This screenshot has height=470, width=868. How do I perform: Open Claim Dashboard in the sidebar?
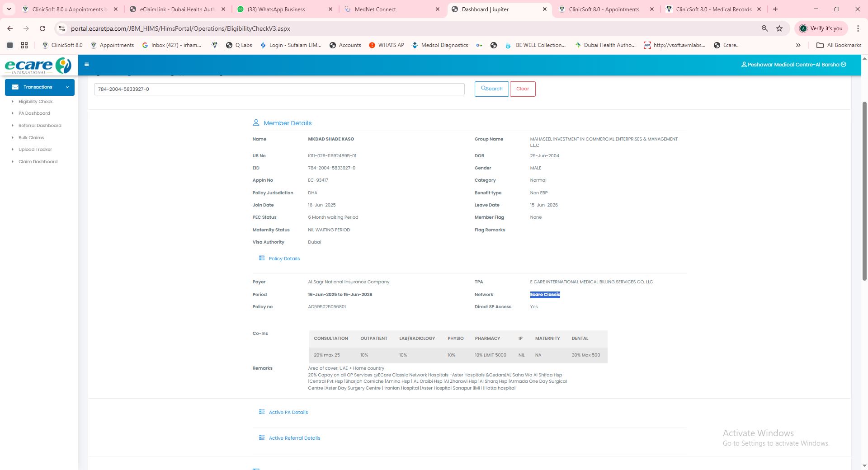(x=38, y=162)
